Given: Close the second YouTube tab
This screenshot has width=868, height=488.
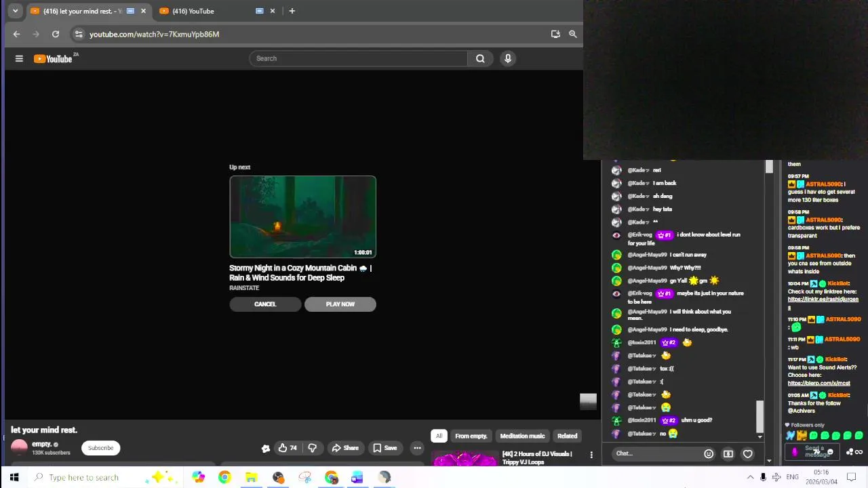Looking at the screenshot, I should point(273,11).
